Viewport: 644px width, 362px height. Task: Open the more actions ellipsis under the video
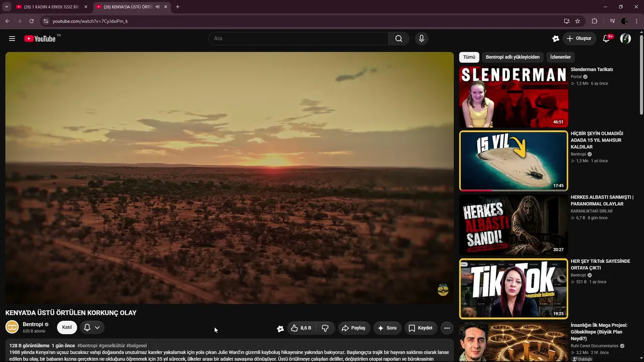(447, 328)
